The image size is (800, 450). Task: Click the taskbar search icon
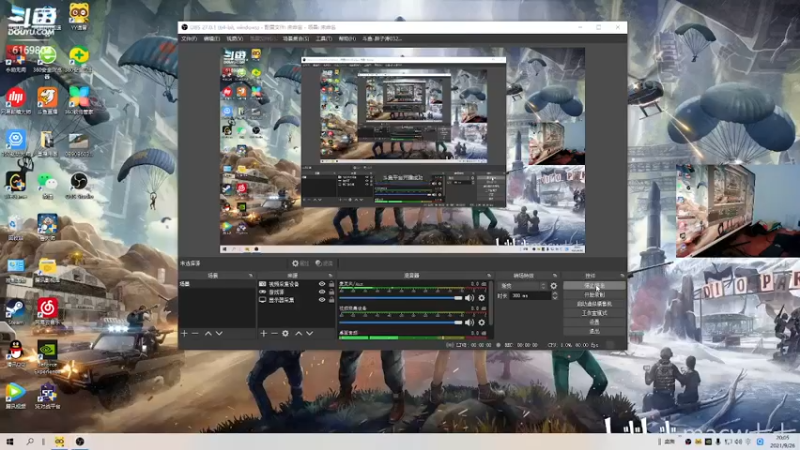tap(30, 441)
